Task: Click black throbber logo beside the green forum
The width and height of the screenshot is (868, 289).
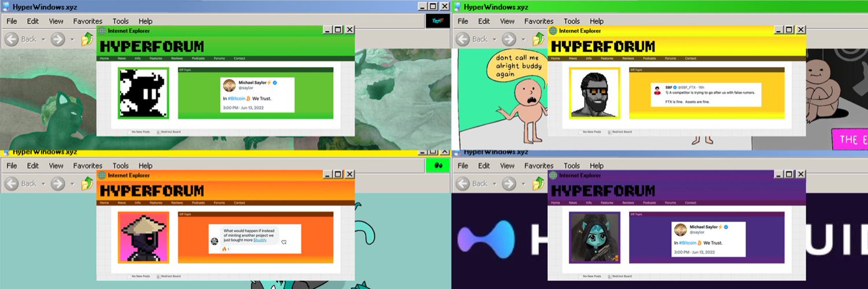Action: [x=437, y=21]
